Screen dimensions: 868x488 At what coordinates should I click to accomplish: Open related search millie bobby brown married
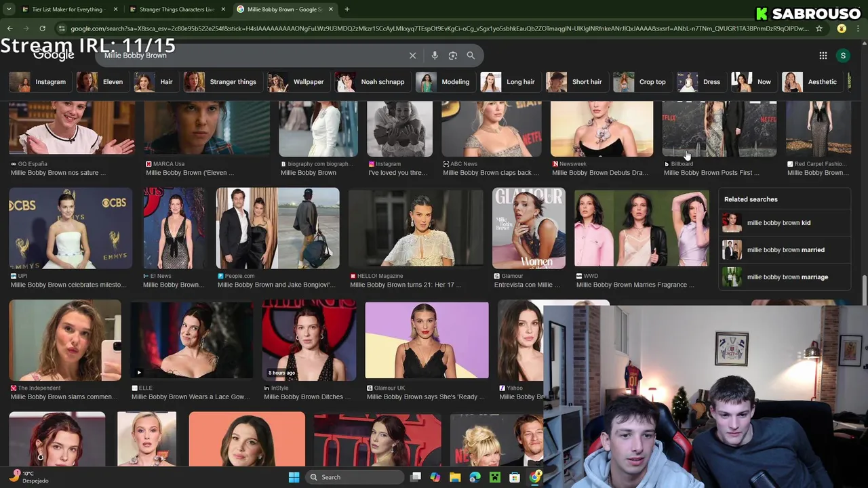pyautogui.click(x=784, y=250)
